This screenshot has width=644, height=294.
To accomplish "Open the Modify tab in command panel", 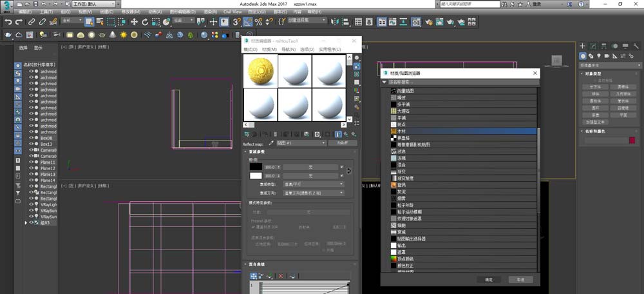I will (x=593, y=46).
